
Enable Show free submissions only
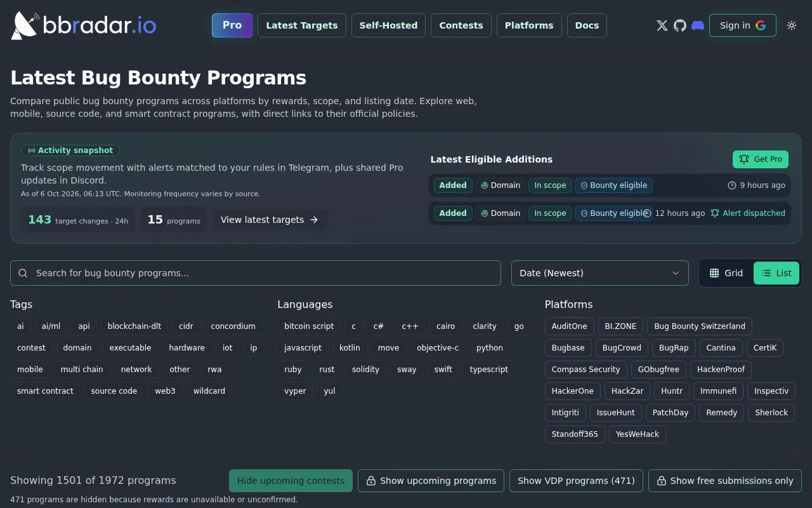click(725, 481)
